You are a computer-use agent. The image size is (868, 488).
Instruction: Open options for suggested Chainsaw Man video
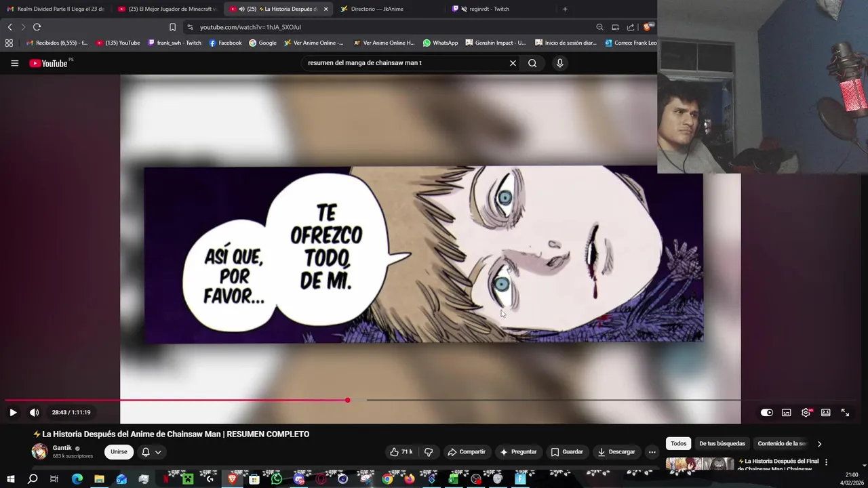point(826,462)
